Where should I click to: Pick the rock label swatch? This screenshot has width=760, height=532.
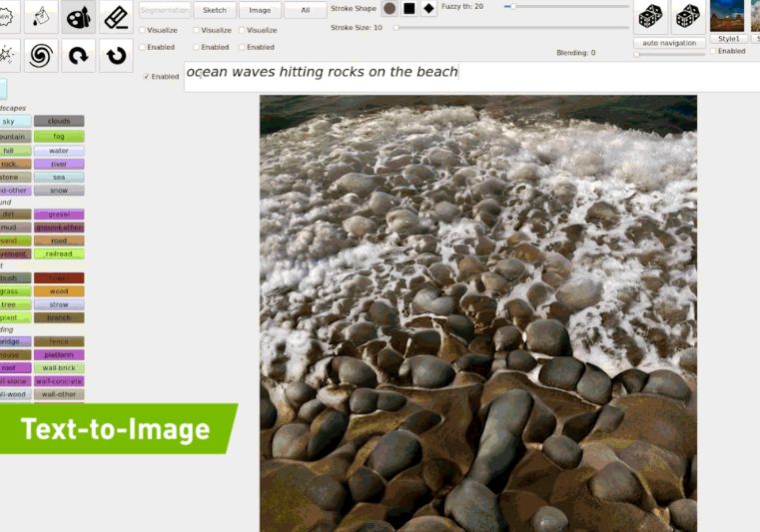(x=15, y=164)
